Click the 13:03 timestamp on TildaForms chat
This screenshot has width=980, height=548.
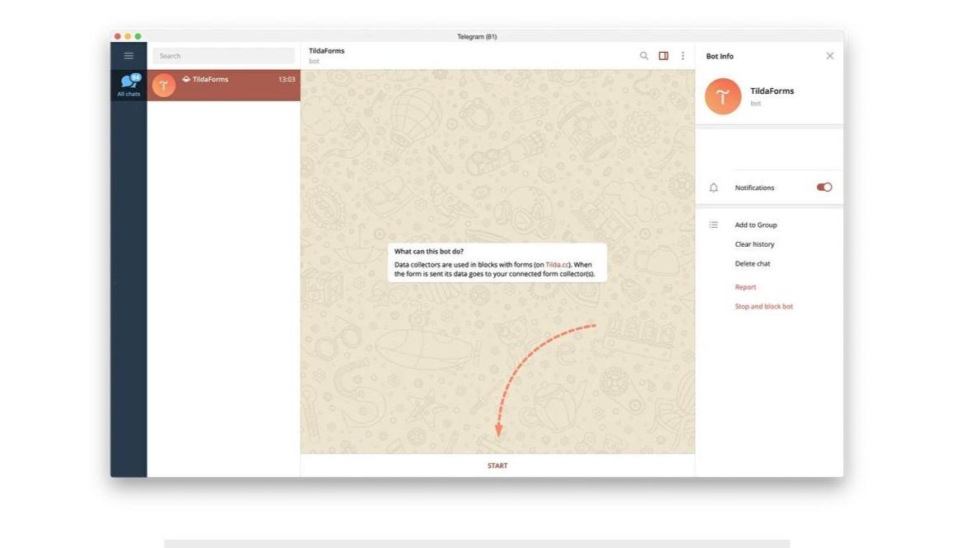(x=287, y=79)
